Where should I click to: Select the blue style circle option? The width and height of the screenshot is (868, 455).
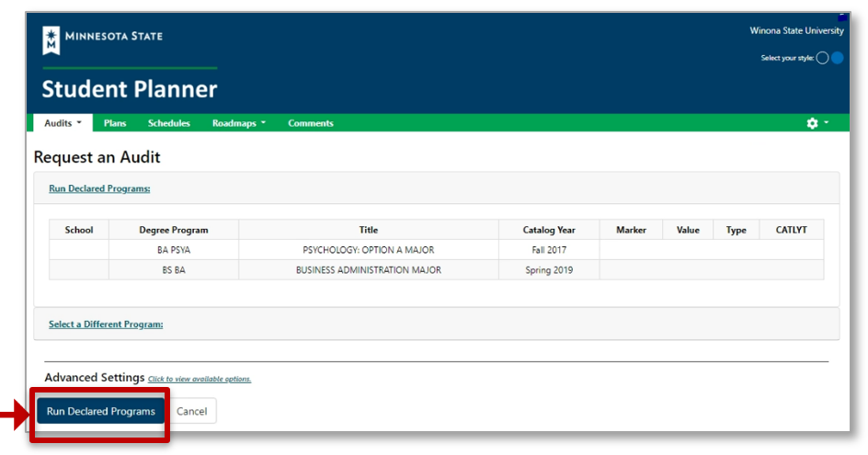pos(837,58)
